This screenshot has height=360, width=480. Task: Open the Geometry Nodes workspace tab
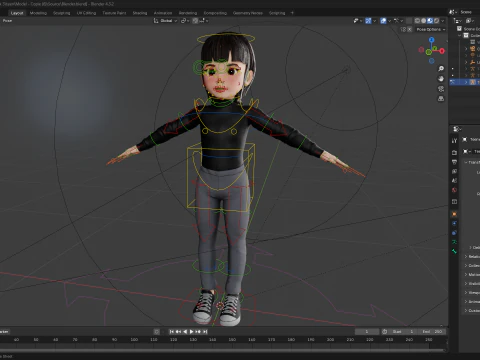coord(248,13)
